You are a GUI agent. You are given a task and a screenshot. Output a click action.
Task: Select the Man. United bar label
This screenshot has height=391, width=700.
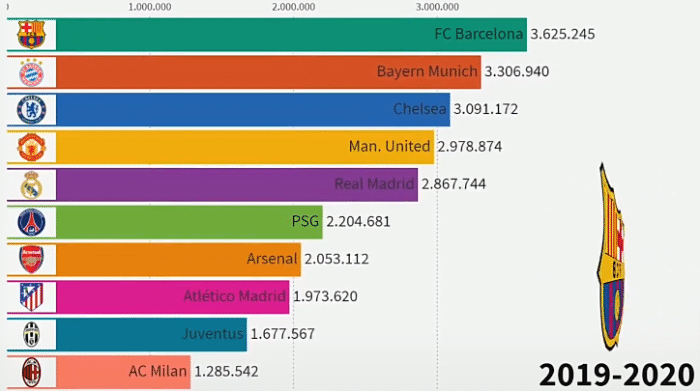[x=389, y=146]
